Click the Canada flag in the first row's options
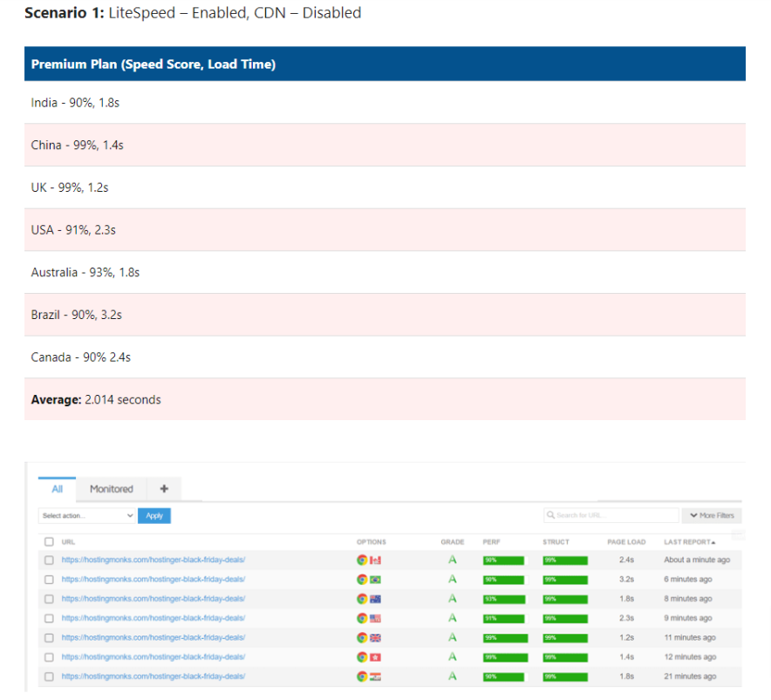 [374, 560]
